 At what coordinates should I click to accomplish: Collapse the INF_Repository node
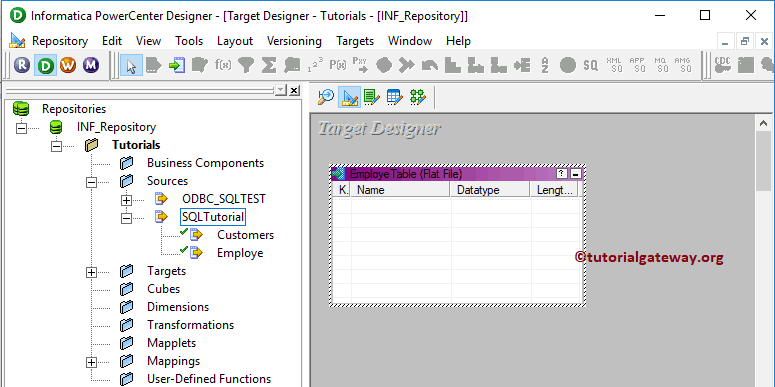[x=21, y=128]
